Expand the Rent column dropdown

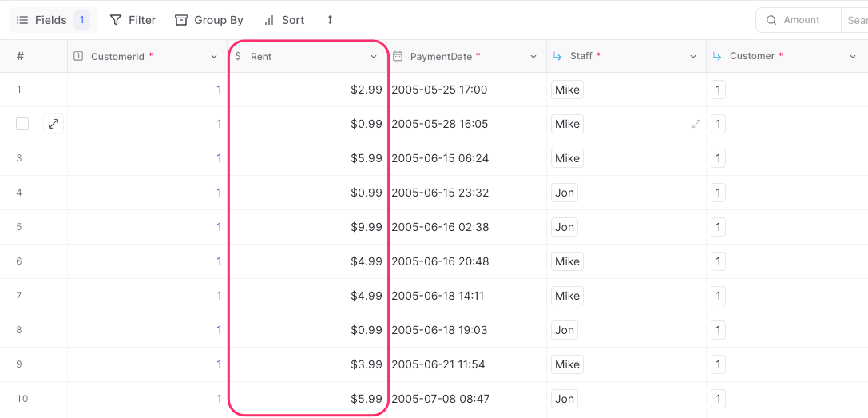click(x=374, y=57)
